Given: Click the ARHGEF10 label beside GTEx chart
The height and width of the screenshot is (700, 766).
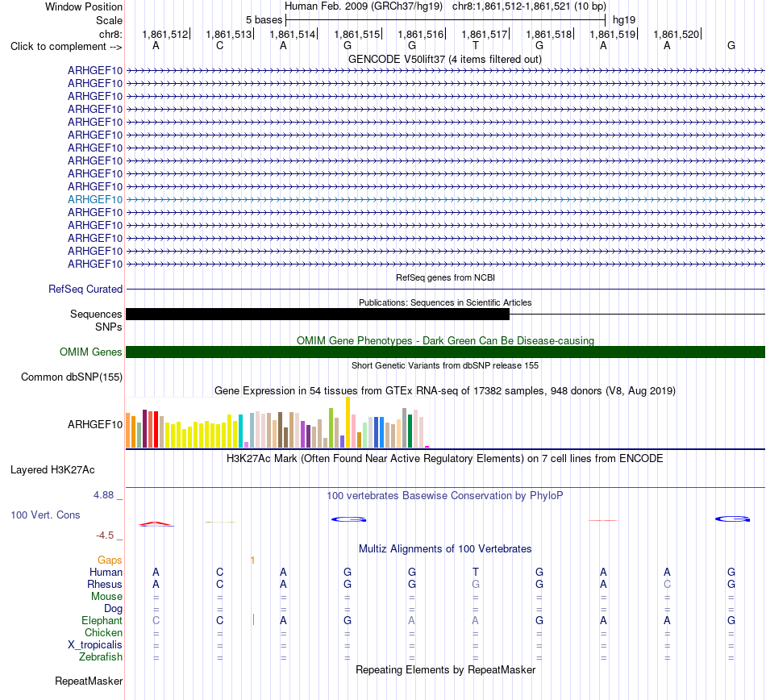Looking at the screenshot, I should [x=95, y=424].
